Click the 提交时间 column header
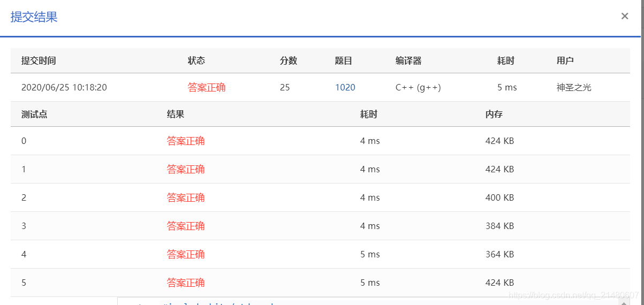644x305 pixels. (x=39, y=60)
